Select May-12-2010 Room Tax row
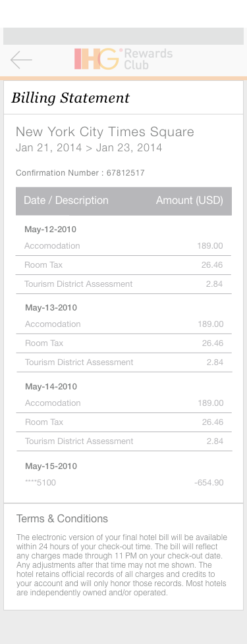The height and width of the screenshot is (644, 247). click(123, 265)
